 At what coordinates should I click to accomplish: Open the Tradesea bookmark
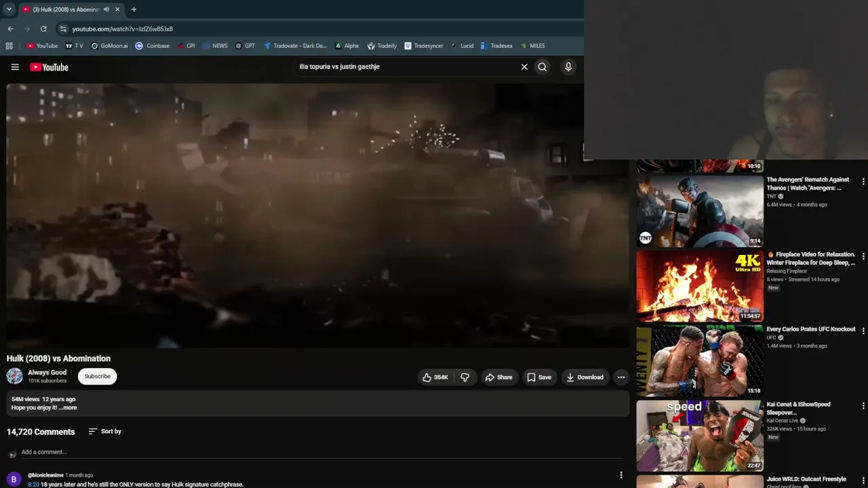[496, 46]
